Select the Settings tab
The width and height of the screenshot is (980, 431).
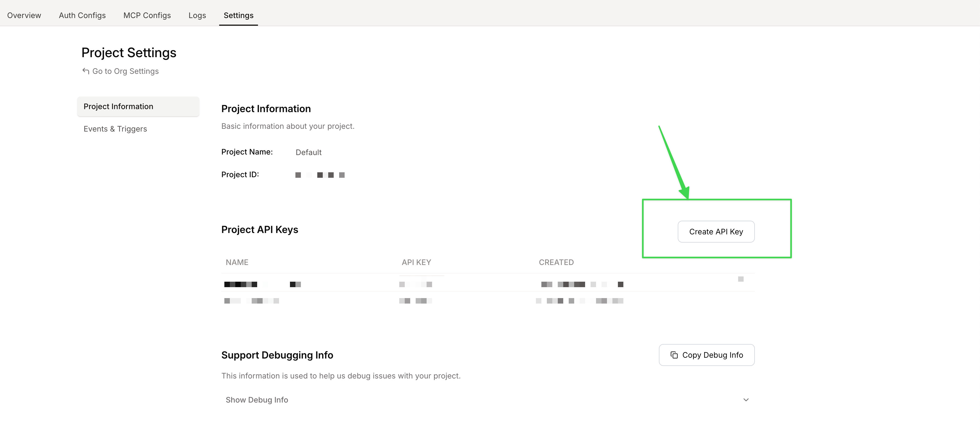[238, 15]
